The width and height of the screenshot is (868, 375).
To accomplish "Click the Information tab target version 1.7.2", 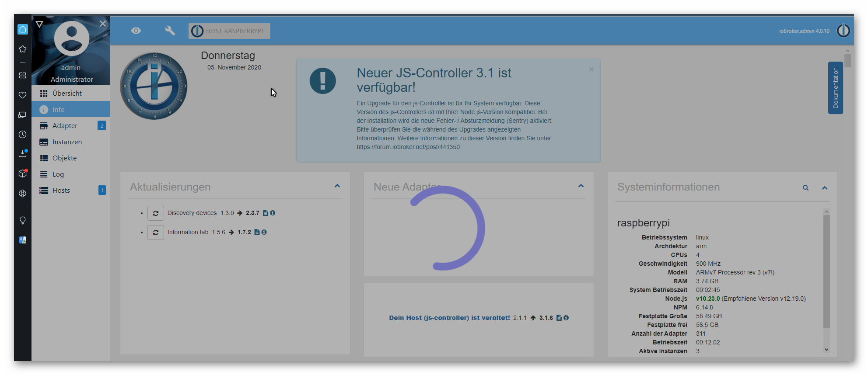I will [244, 232].
